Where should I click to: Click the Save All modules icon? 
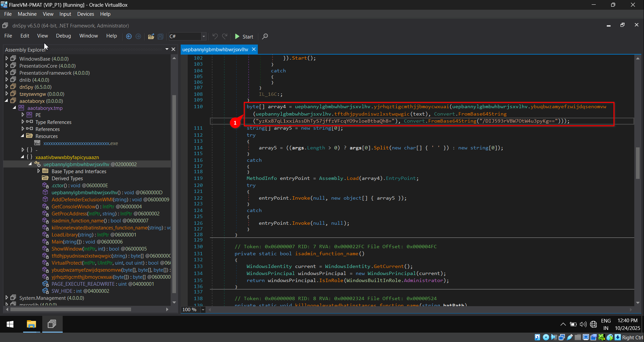160,37
